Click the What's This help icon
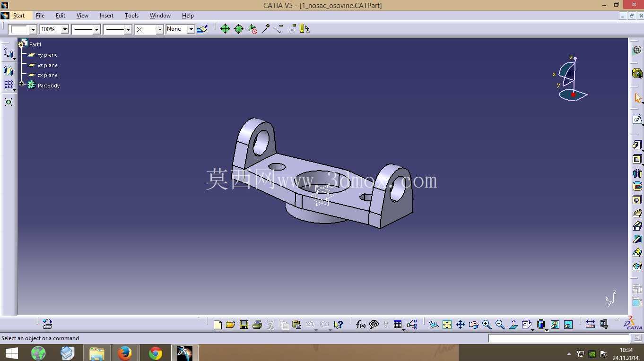This screenshot has height=361, width=644. (338, 325)
